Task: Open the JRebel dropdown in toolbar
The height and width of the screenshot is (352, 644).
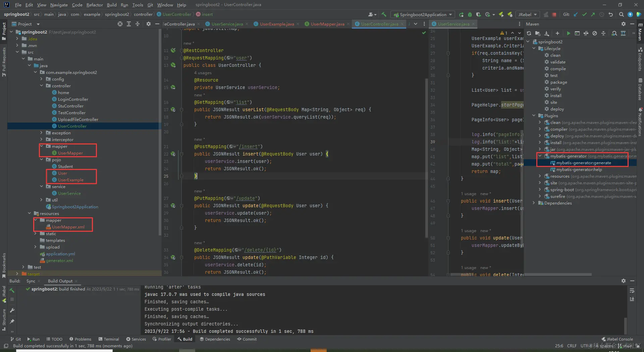Action: (528, 14)
